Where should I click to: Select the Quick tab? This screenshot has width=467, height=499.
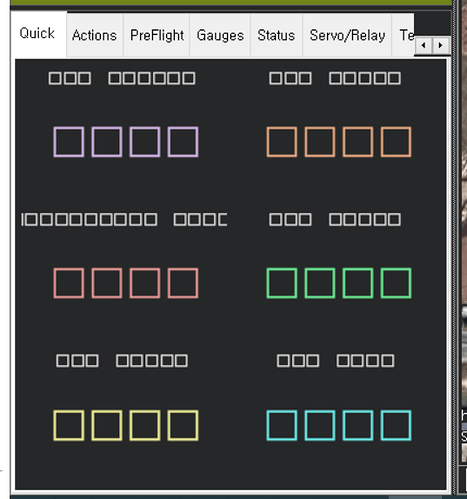pyautogui.click(x=38, y=34)
